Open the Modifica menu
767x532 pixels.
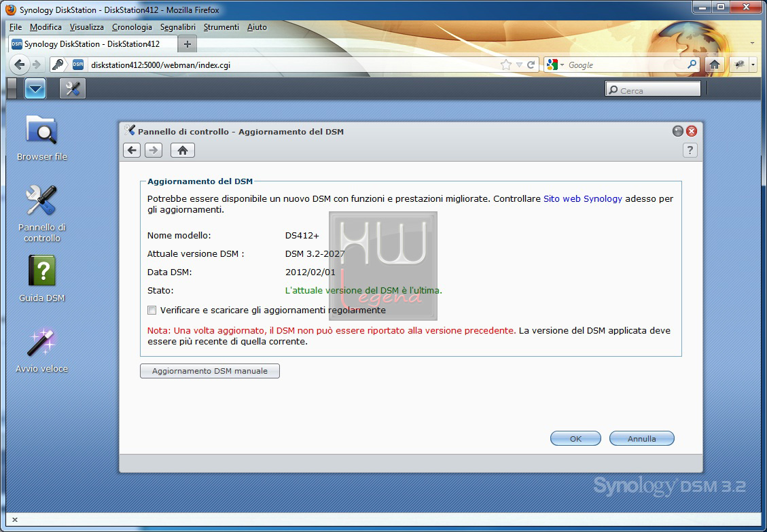tap(46, 27)
